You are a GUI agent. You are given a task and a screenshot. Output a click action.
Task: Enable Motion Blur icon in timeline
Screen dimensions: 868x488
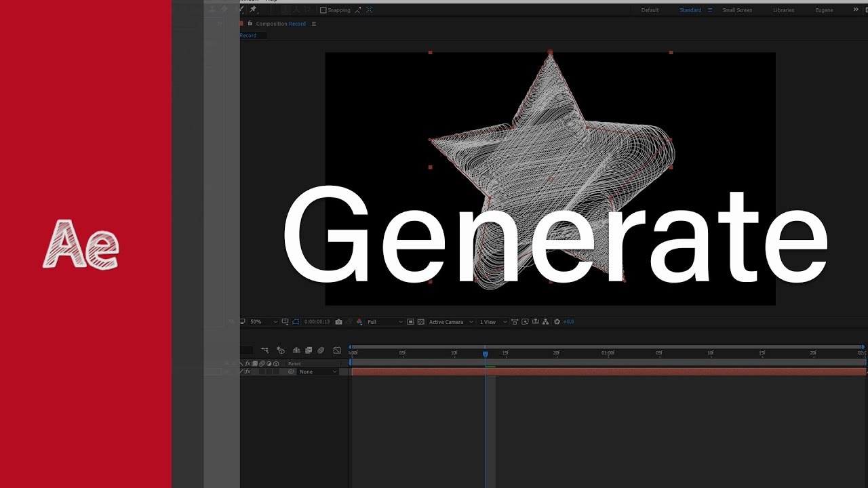(321, 350)
